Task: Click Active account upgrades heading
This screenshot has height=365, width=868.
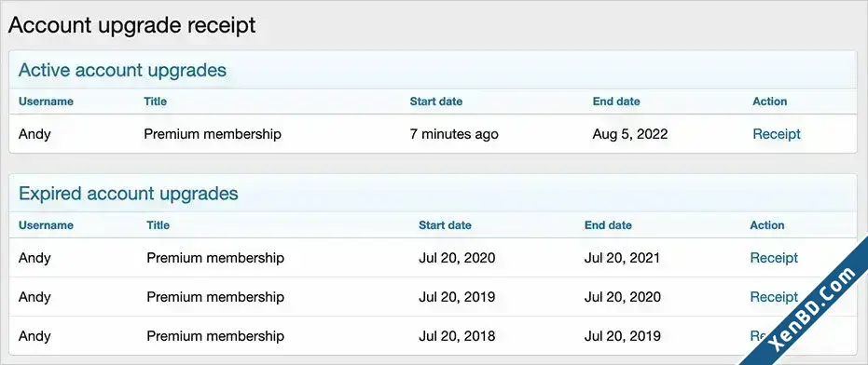Action: coord(122,70)
